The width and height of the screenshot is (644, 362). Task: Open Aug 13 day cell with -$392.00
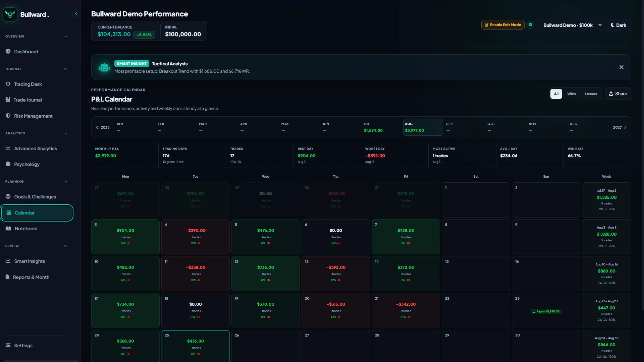(x=336, y=274)
